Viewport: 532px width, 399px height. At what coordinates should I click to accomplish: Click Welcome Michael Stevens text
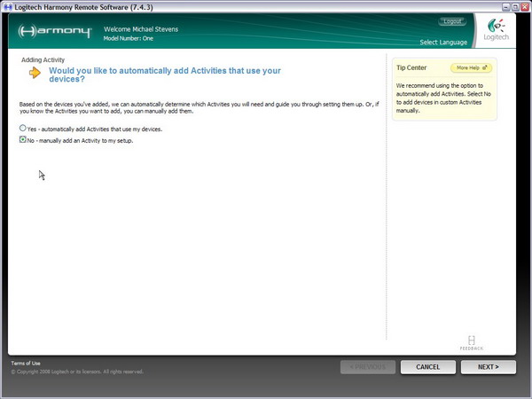141,29
